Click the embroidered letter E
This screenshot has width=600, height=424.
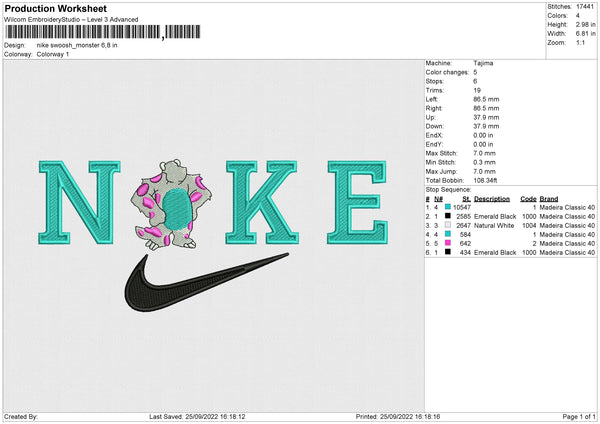click(x=357, y=202)
